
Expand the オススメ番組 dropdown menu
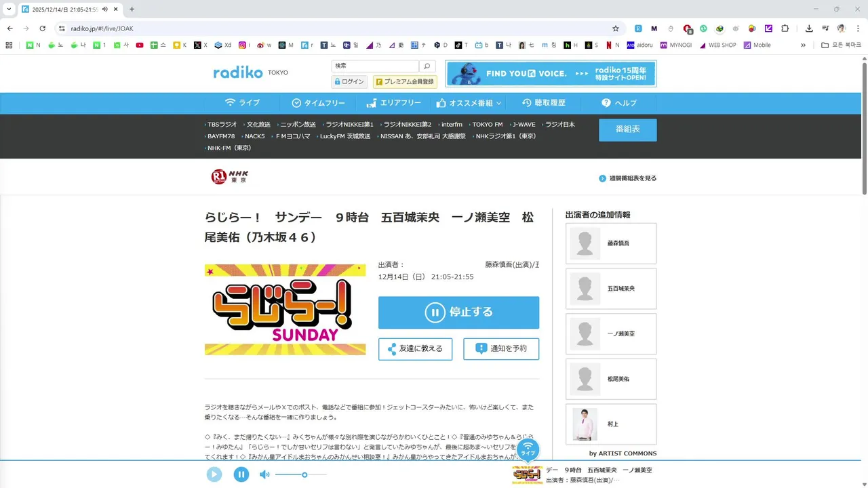469,103
